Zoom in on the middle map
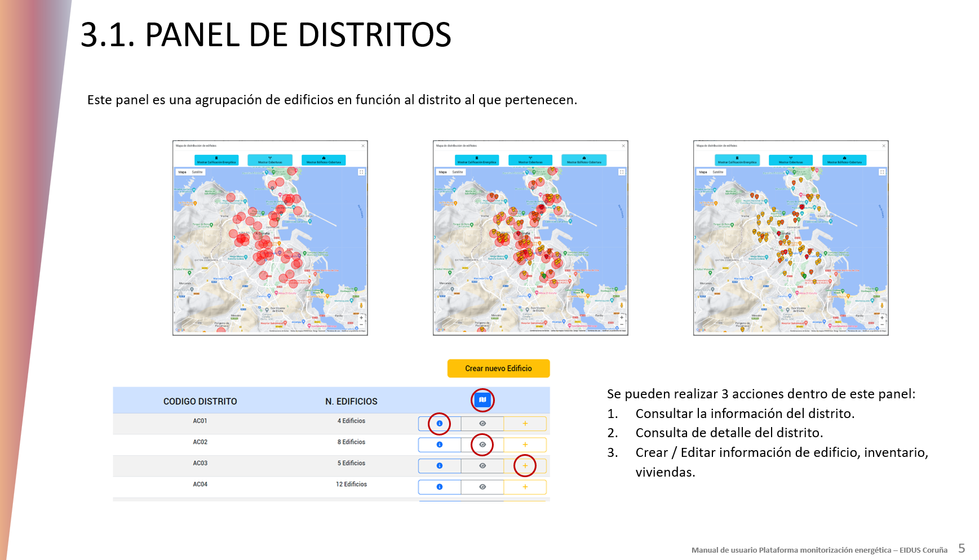The height and width of the screenshot is (560, 979). click(622, 318)
